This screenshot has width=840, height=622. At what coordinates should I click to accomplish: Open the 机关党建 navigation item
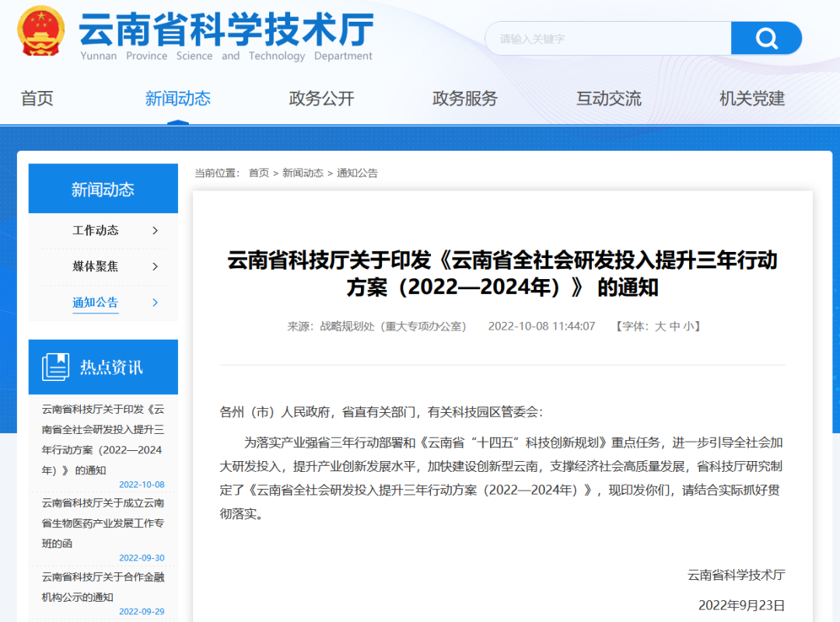[751, 99]
